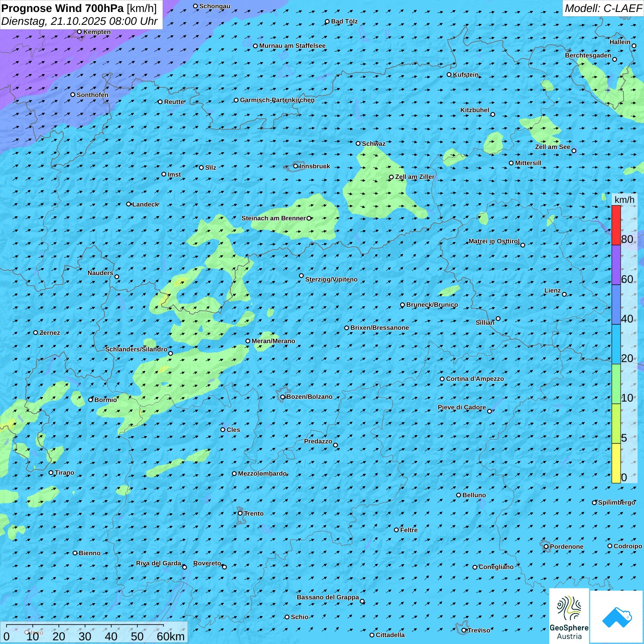Click the Mittersill city label

(528, 163)
